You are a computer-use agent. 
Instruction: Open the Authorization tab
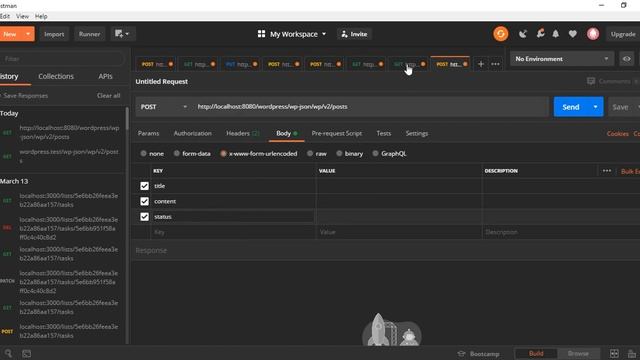[x=193, y=133]
